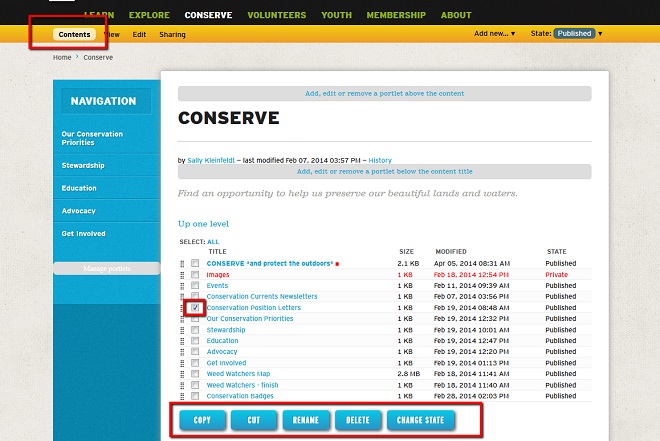Viewport: 660px width, 441px height.
Task: Check the Conservation Currents Newsletters checkbox
Action: tap(195, 297)
